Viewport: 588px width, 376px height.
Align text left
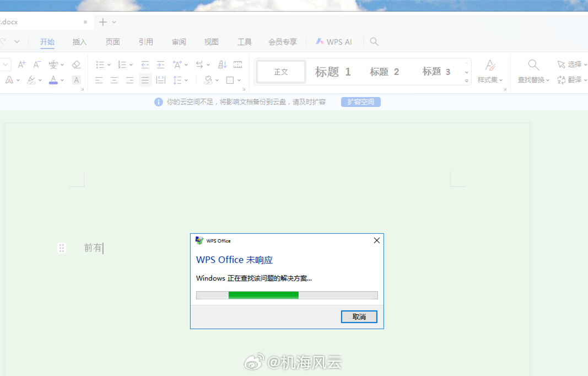click(99, 80)
